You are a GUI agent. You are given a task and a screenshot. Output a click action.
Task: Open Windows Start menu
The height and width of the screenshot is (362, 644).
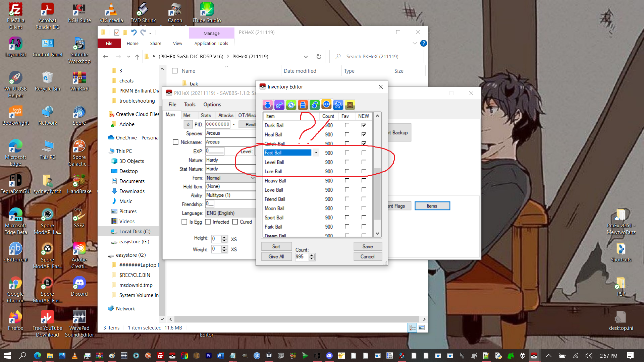point(7,356)
